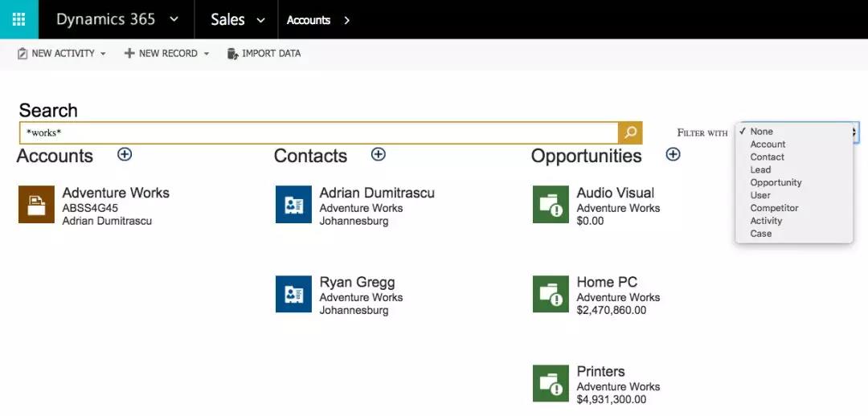Select Lead in the filter list
Image resolution: width=868 pixels, height=416 pixels.
point(760,169)
